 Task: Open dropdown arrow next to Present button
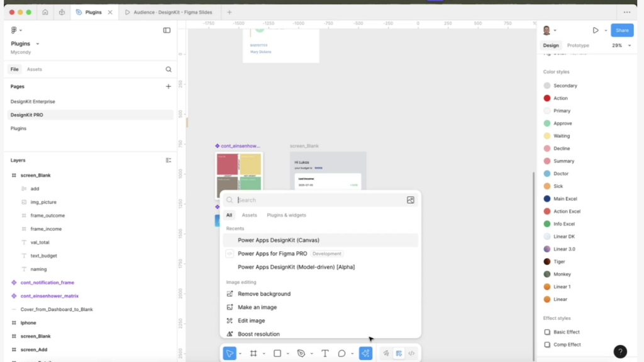coord(606,30)
